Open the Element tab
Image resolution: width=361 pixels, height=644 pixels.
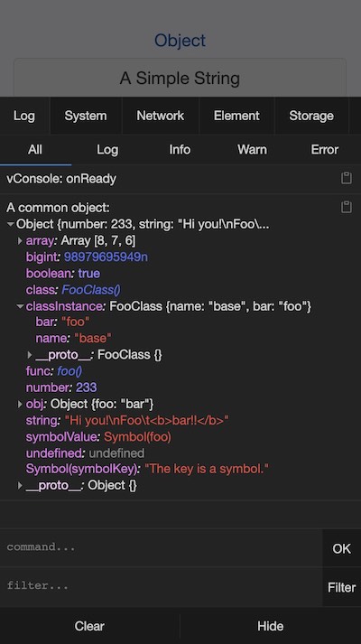pyautogui.click(x=236, y=116)
